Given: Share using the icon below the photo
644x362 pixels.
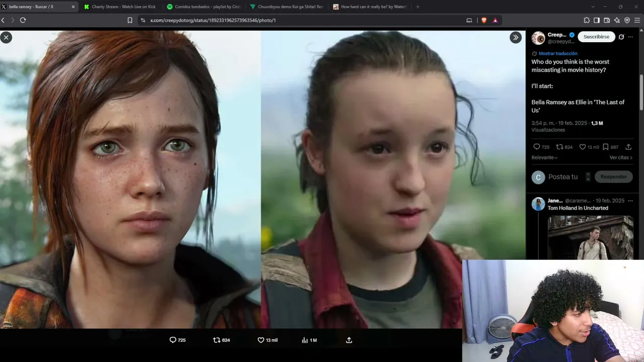Looking at the screenshot, I should point(349,340).
